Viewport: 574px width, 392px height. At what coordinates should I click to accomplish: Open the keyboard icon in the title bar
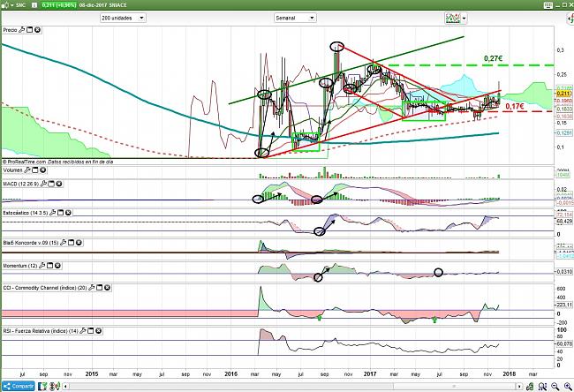coord(548,5)
